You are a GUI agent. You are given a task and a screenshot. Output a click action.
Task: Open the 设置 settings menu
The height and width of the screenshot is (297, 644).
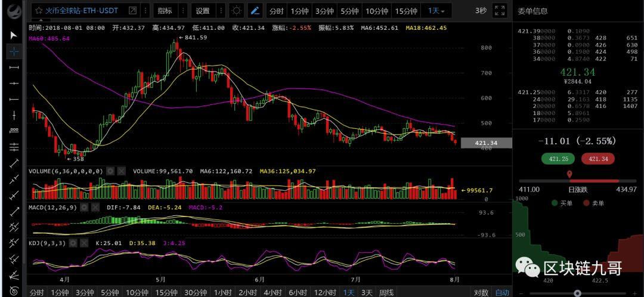[x=203, y=11]
